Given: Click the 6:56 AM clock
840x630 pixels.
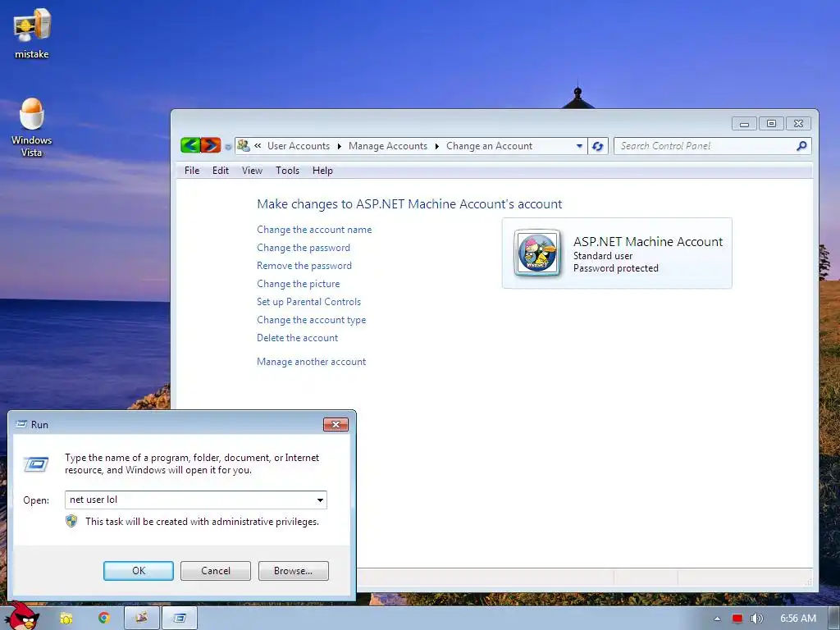Looking at the screenshot, I should tap(797, 619).
